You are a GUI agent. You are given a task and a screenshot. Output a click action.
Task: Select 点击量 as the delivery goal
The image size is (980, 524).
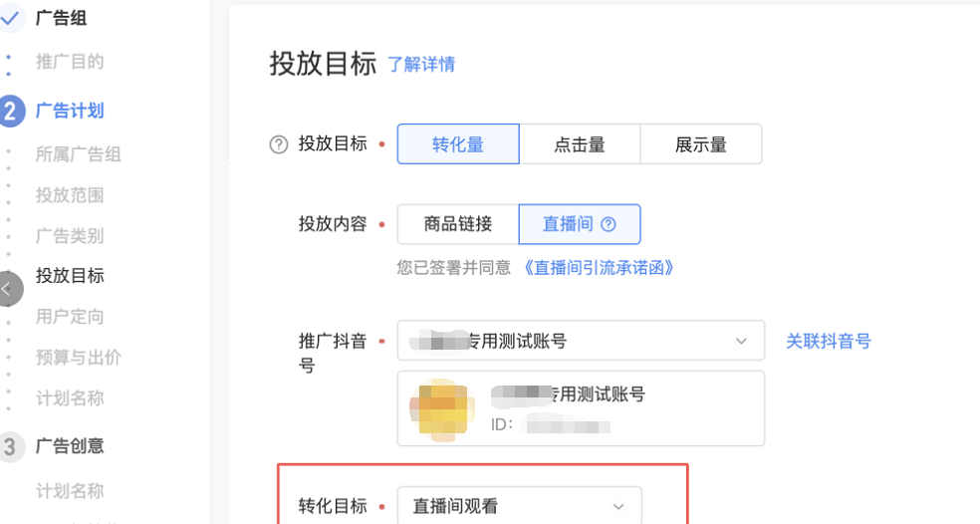pos(580,144)
